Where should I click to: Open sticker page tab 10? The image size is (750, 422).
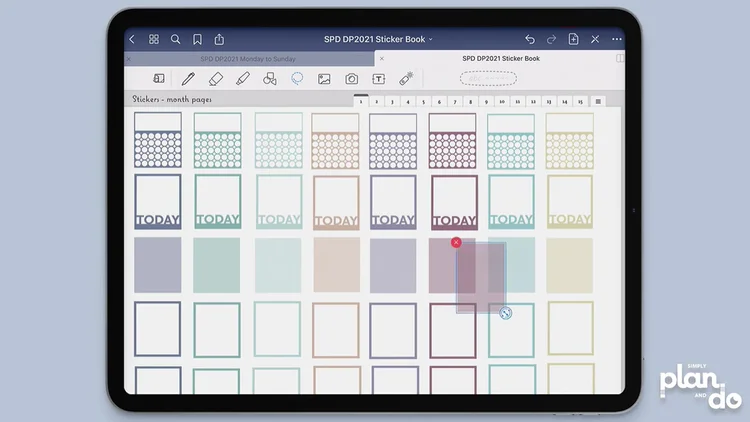[502, 101]
